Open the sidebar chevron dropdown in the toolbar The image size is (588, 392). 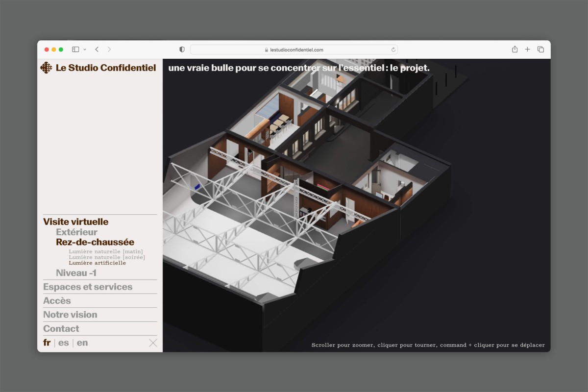(x=84, y=49)
